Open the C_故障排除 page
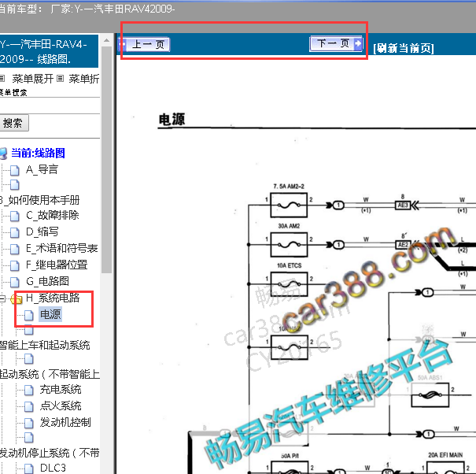476x474 pixels. click(x=52, y=215)
